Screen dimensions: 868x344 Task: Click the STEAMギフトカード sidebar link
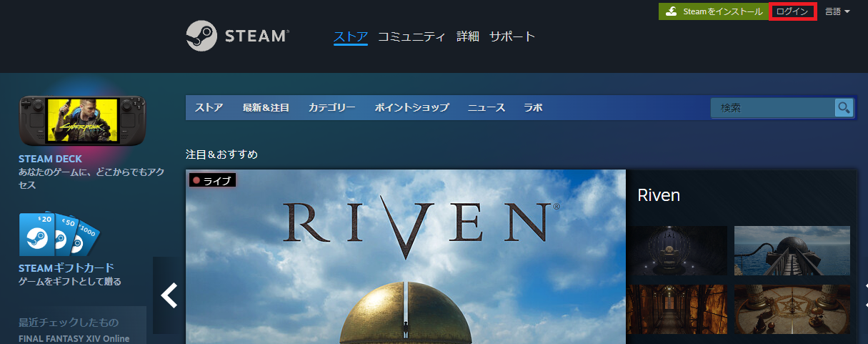pyautogui.click(x=67, y=268)
